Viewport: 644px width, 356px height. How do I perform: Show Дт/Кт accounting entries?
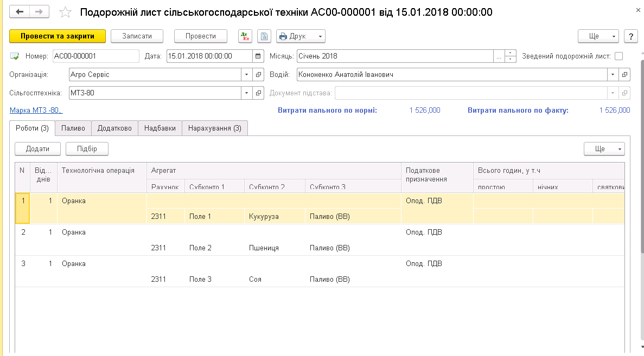(x=245, y=36)
